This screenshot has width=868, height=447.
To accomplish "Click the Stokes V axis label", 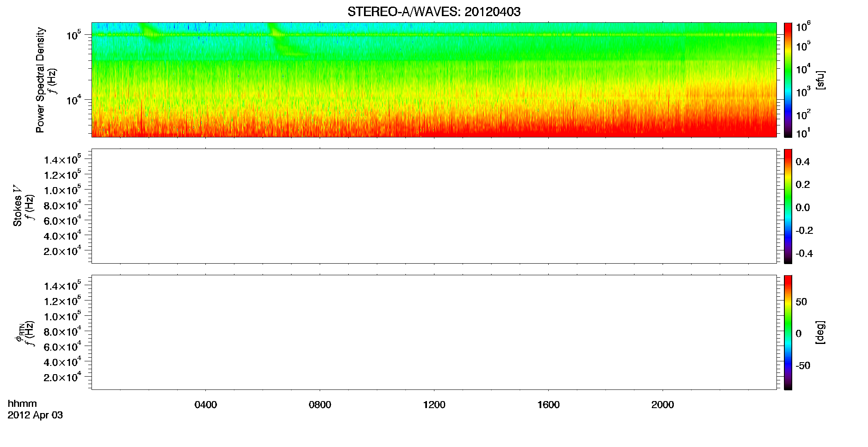I will pyautogui.click(x=17, y=206).
